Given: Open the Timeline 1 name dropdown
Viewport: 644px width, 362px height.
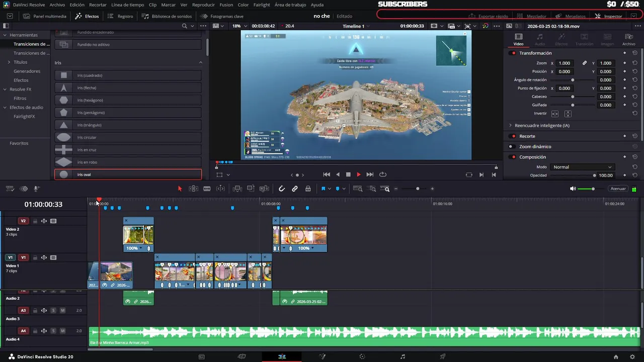Looking at the screenshot, I should (x=355, y=26).
